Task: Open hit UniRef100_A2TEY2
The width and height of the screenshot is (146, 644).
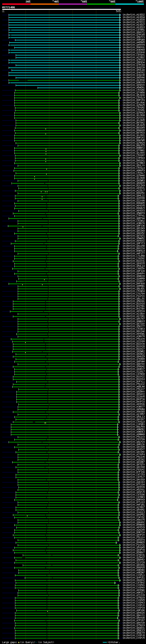Action: (x=134, y=22)
